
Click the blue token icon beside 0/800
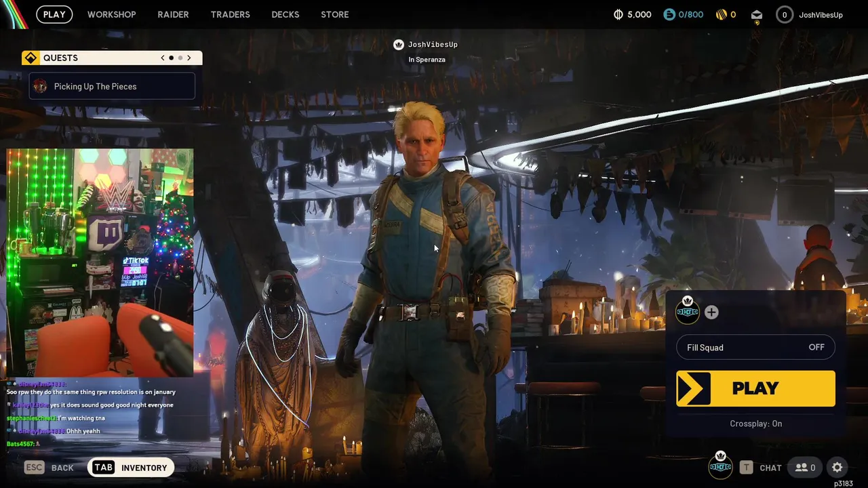(669, 14)
